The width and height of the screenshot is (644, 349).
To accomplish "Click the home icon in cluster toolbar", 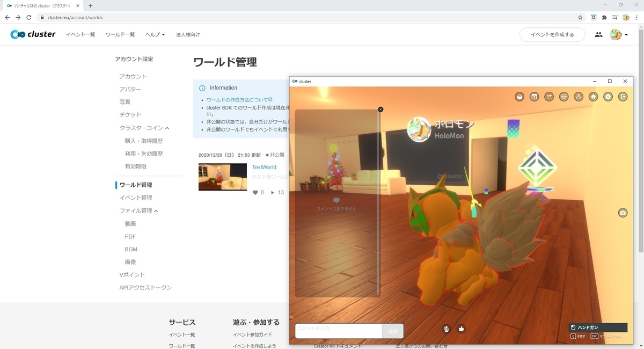I will pos(593,97).
